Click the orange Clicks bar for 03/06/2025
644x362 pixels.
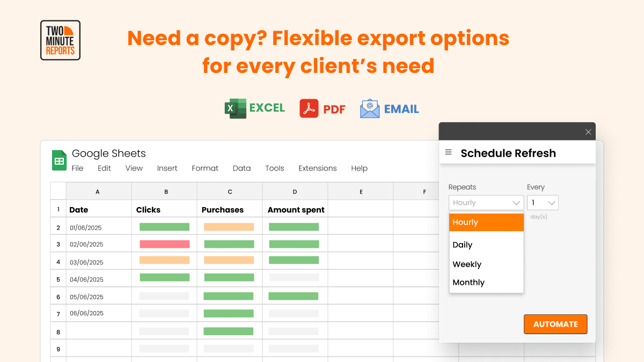164,260
